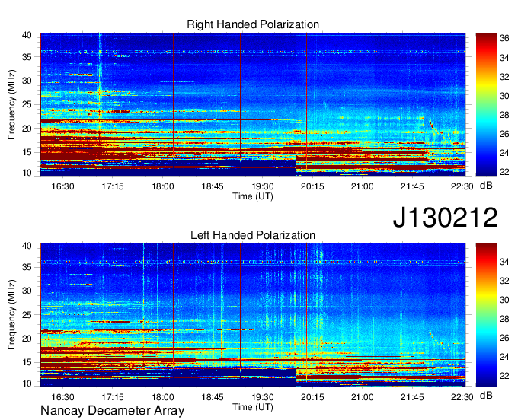Select the 25 MHz tick on Left Handed frequency axis
Screen dimensions: 518x420
pyautogui.click(x=27, y=315)
